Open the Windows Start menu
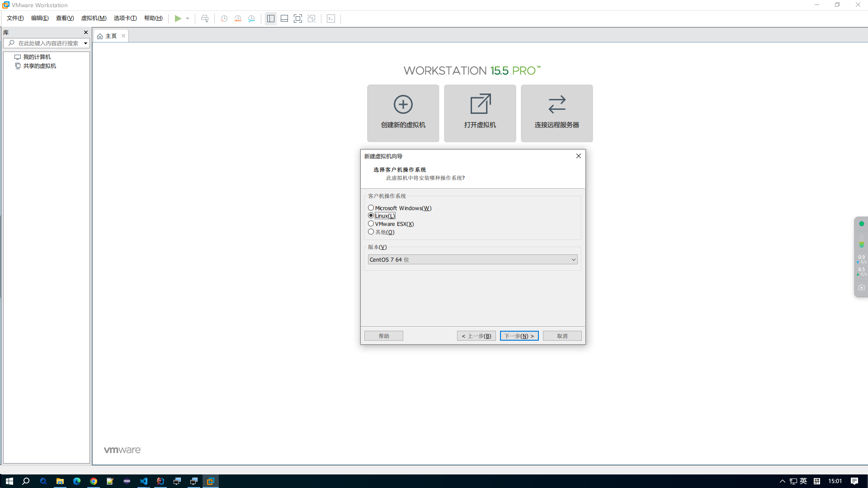The height and width of the screenshot is (488, 868). point(9,481)
